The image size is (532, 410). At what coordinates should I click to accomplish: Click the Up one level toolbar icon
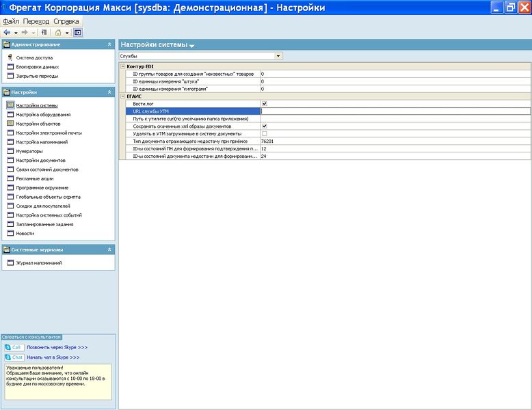[x=44, y=33]
